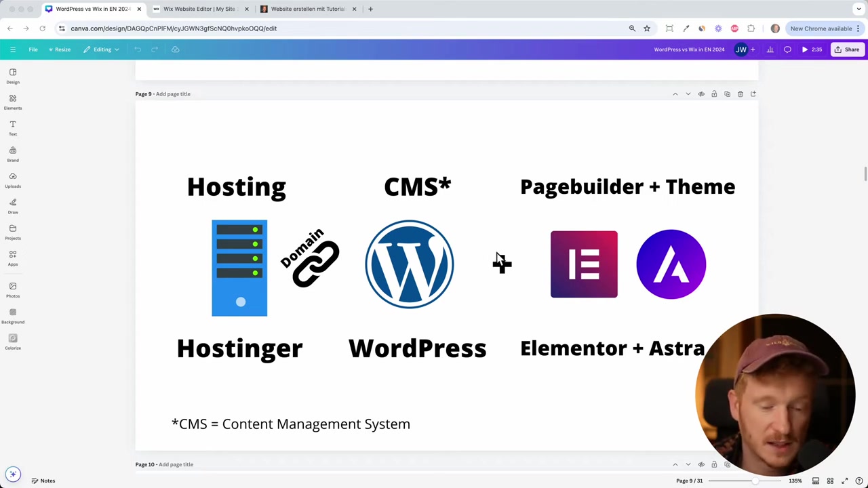Move Page 9 down with chevron
868x488 pixels.
688,94
